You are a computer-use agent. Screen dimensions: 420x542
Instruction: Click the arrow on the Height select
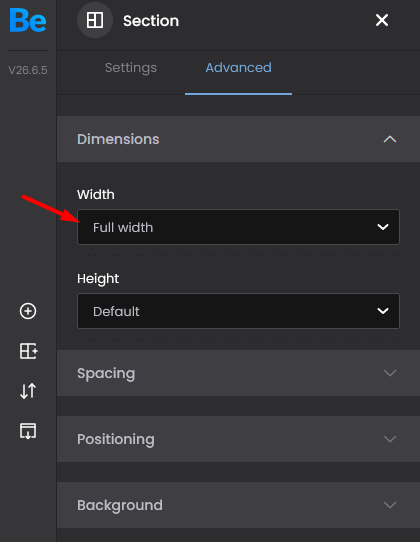pyautogui.click(x=383, y=311)
